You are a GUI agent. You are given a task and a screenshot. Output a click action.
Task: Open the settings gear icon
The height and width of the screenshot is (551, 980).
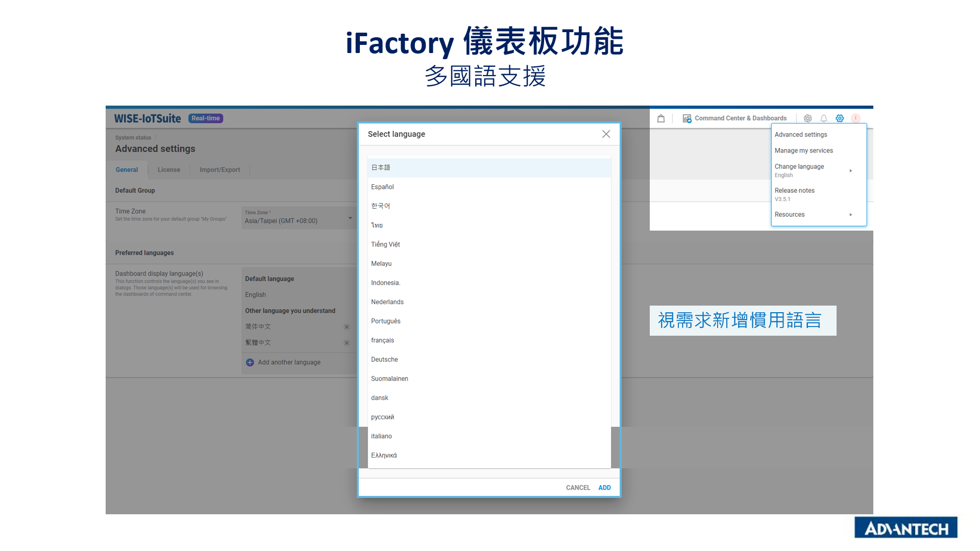pyautogui.click(x=840, y=118)
